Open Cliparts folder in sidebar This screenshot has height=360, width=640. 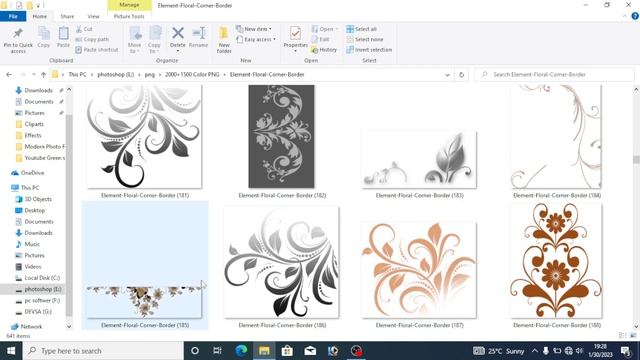(34, 124)
